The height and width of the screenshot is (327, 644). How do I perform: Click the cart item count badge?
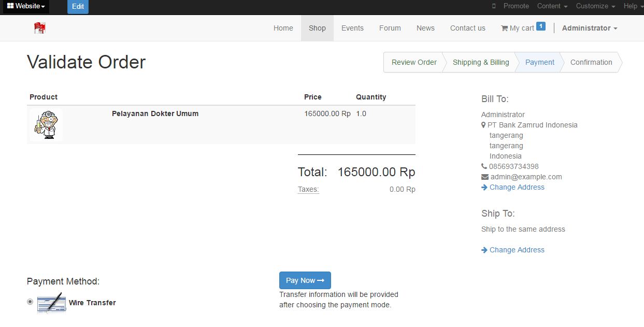click(x=541, y=26)
